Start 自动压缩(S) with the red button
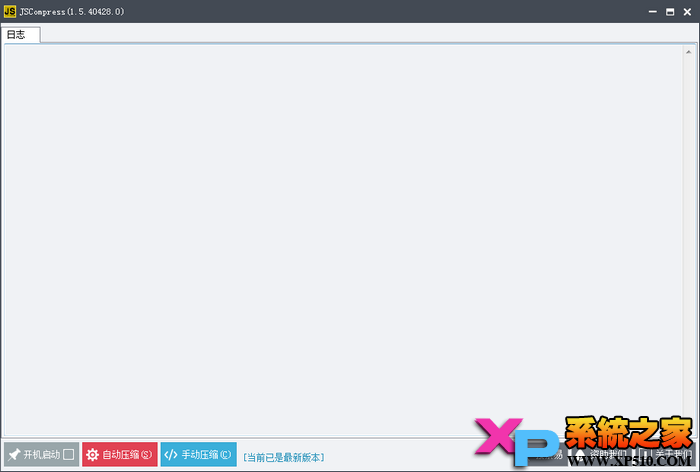 [120, 455]
